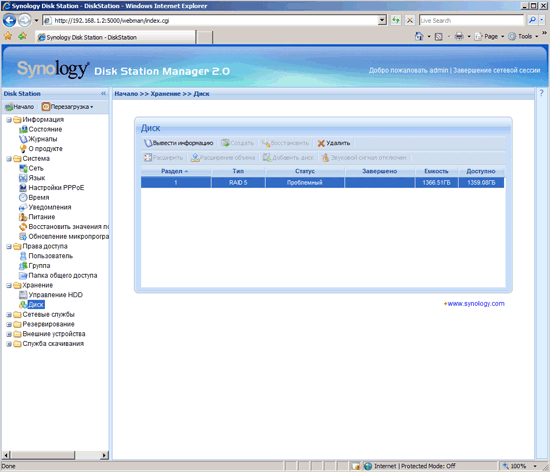The width and height of the screenshot is (550, 472).
Task: Sort table by Тип column header
Action: [238, 171]
